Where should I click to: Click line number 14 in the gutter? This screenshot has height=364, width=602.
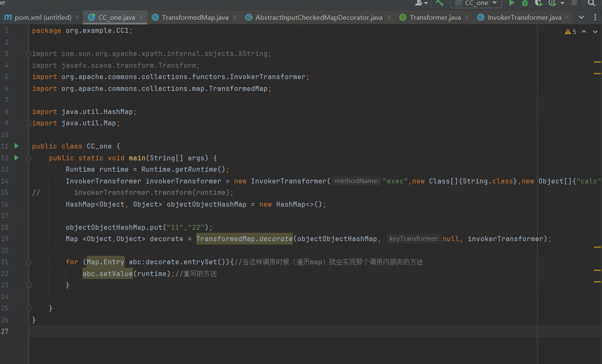click(x=5, y=181)
